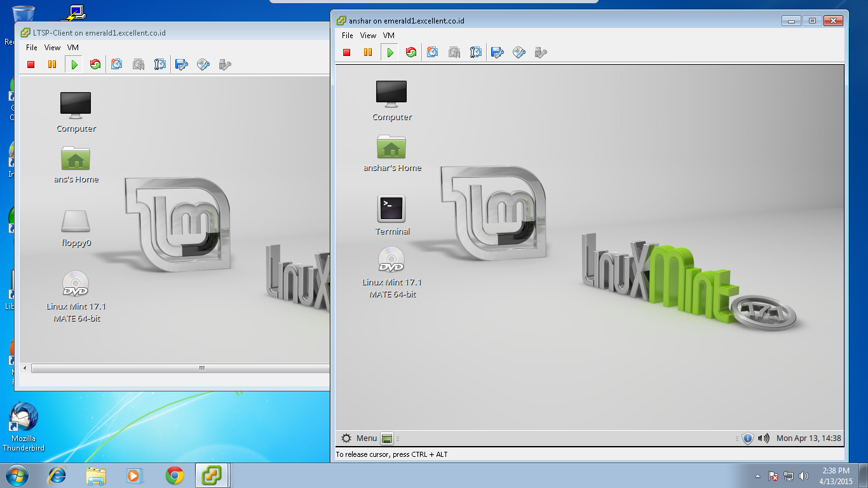
Task: Open Snapshot Manager in LTSP-Client toolbar
Action: pos(160,64)
